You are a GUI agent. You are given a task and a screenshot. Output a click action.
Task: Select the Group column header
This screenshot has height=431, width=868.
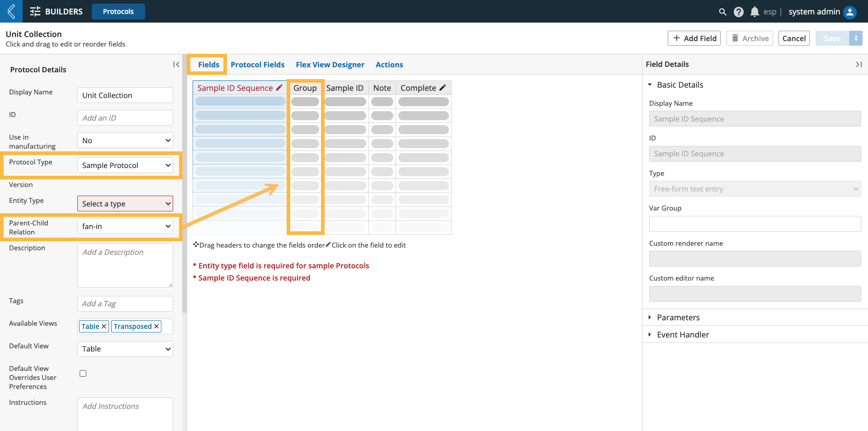click(x=305, y=88)
